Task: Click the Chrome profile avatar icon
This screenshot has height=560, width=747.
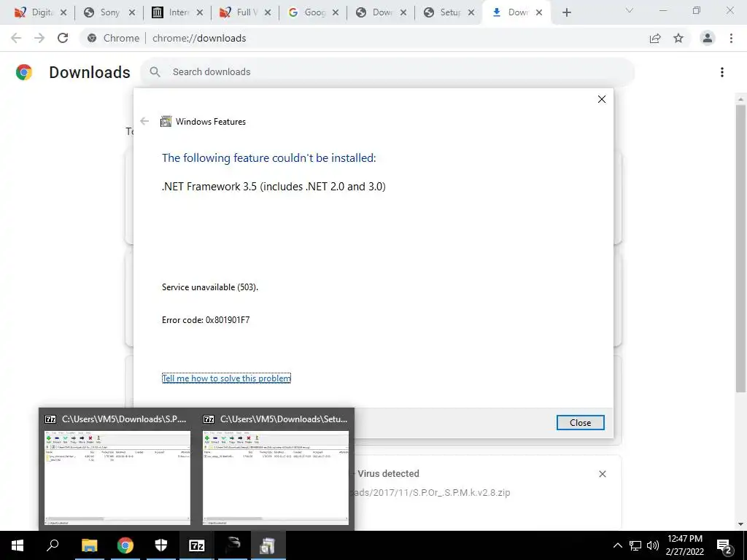Action: (x=708, y=38)
